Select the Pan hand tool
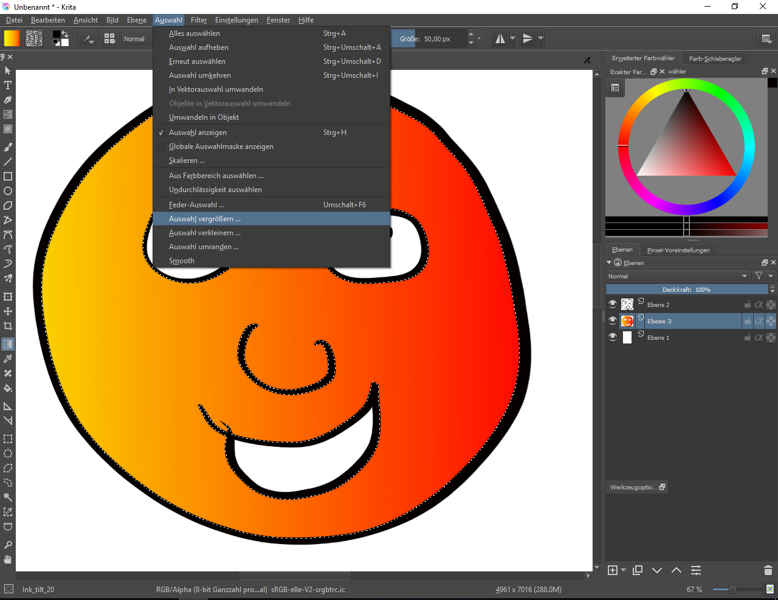 pos(8,560)
